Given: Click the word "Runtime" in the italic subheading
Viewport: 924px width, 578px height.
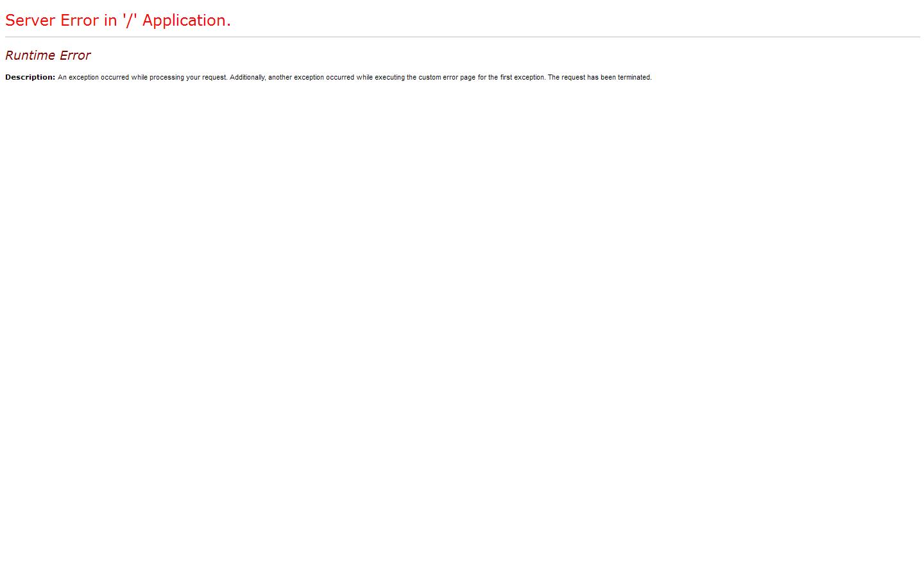Looking at the screenshot, I should tap(30, 56).
